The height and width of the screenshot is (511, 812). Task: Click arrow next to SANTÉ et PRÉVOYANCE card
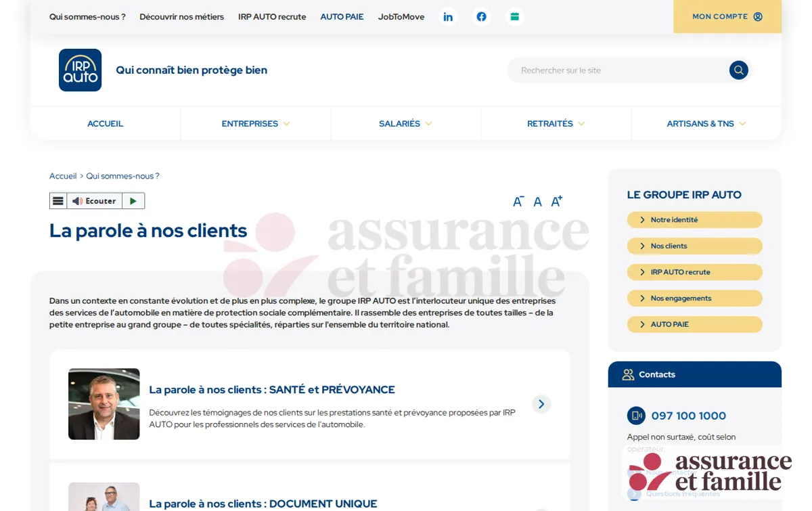pyautogui.click(x=541, y=404)
